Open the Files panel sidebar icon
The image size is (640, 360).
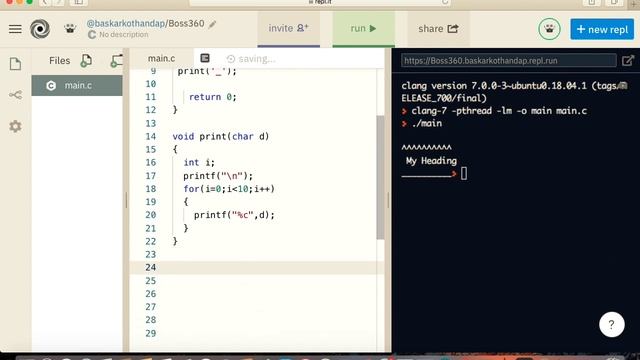(x=15, y=64)
